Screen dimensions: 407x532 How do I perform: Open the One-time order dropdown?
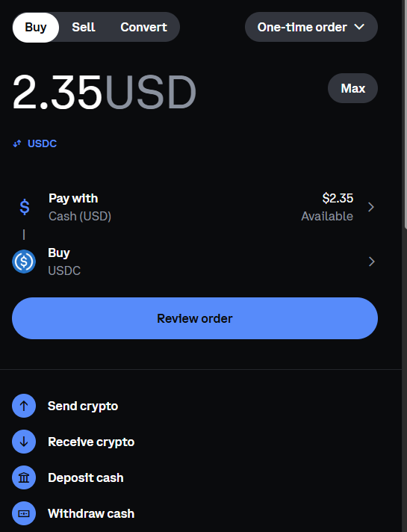tap(311, 27)
